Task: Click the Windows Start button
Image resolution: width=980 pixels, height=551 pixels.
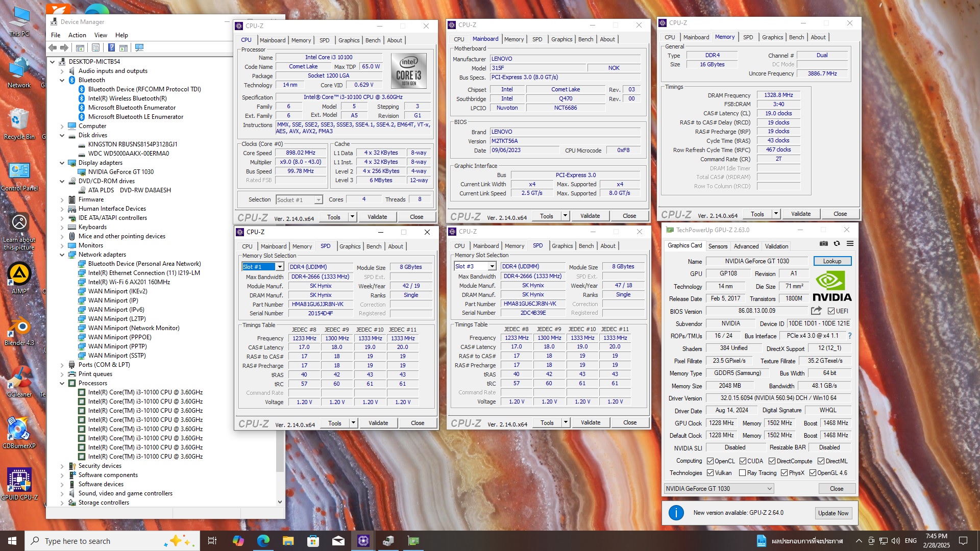Action: 12,541
